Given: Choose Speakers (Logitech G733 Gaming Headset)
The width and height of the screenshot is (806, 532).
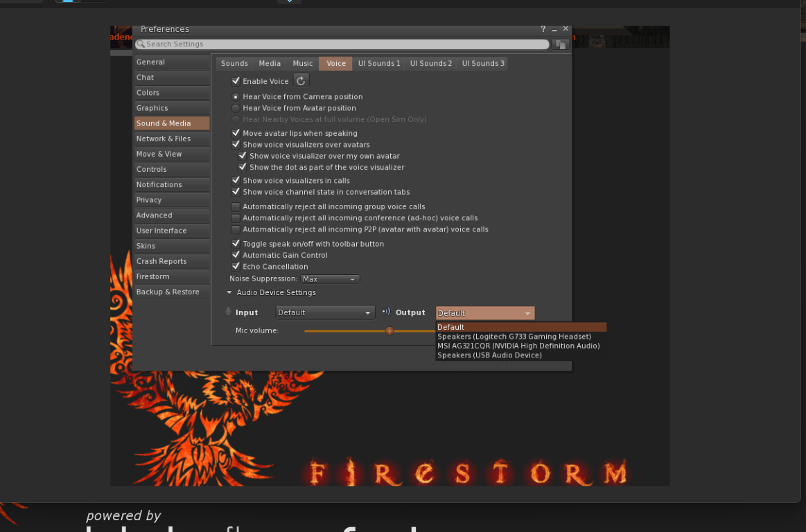Looking at the screenshot, I should point(521,337).
